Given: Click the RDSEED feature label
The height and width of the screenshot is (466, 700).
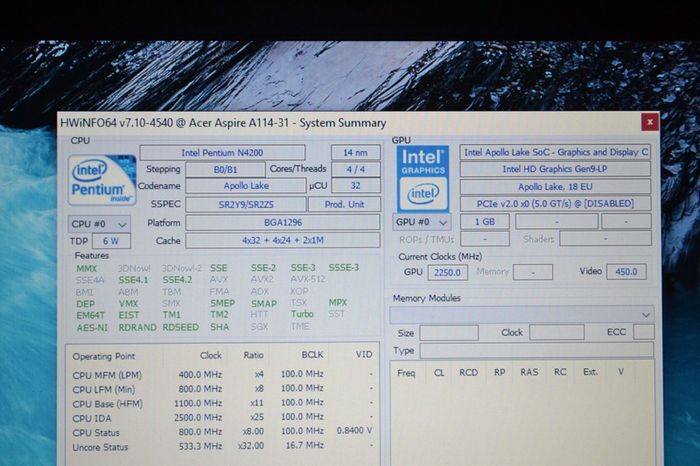Looking at the screenshot, I should pyautogui.click(x=181, y=327).
